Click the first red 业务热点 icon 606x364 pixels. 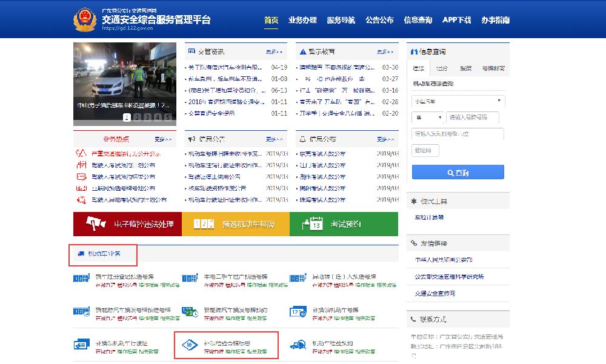pos(81,153)
